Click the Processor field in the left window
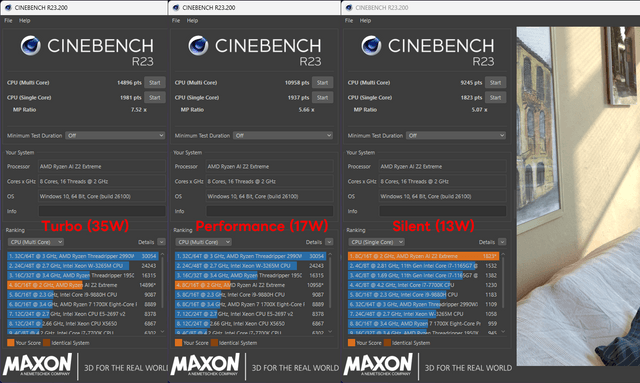640x383 pixels. click(102, 167)
